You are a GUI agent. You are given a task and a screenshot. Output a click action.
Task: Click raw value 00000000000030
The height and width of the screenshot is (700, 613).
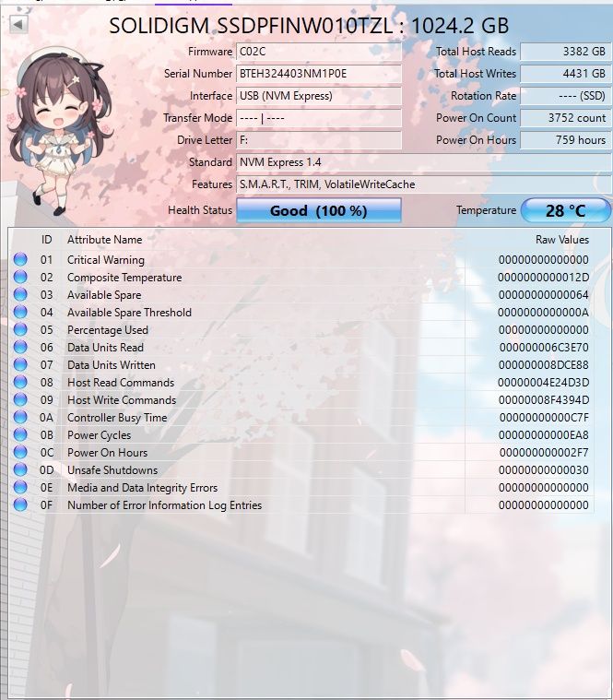point(543,470)
